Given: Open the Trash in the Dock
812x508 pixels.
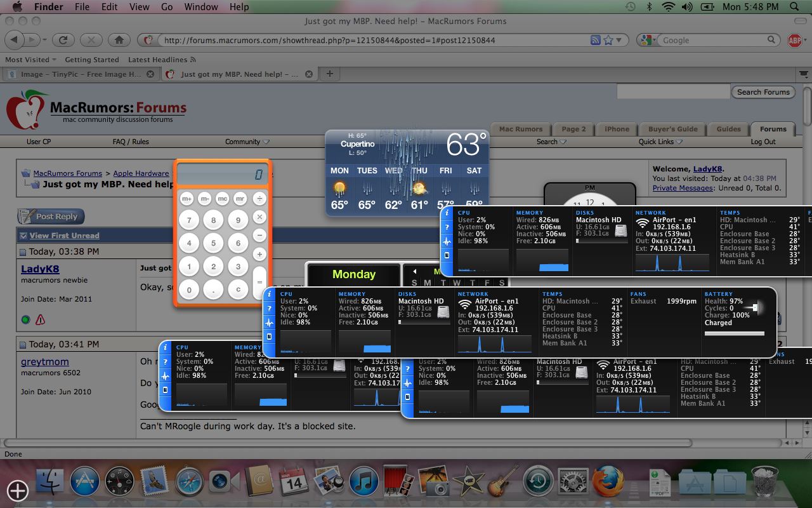Looking at the screenshot, I should point(764,482).
